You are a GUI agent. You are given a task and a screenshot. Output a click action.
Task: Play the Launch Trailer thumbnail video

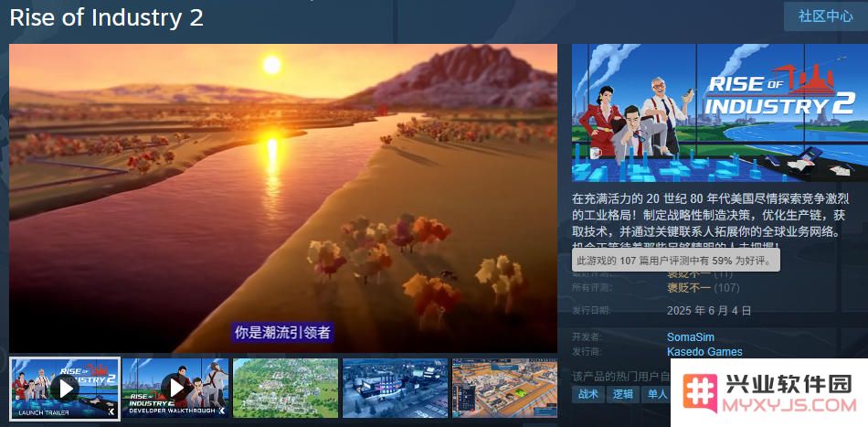pyautogui.click(x=65, y=389)
